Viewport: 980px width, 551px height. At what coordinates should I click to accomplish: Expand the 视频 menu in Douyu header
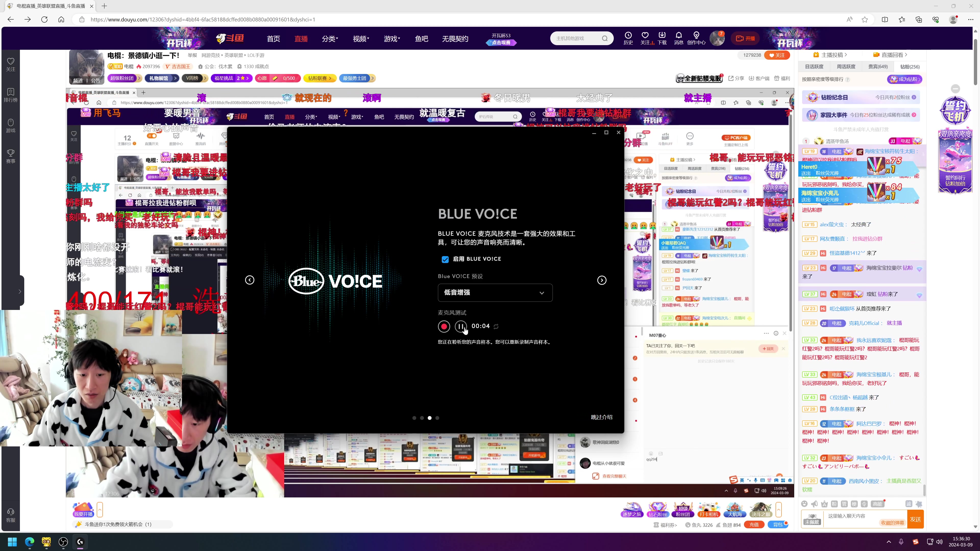[361, 39]
